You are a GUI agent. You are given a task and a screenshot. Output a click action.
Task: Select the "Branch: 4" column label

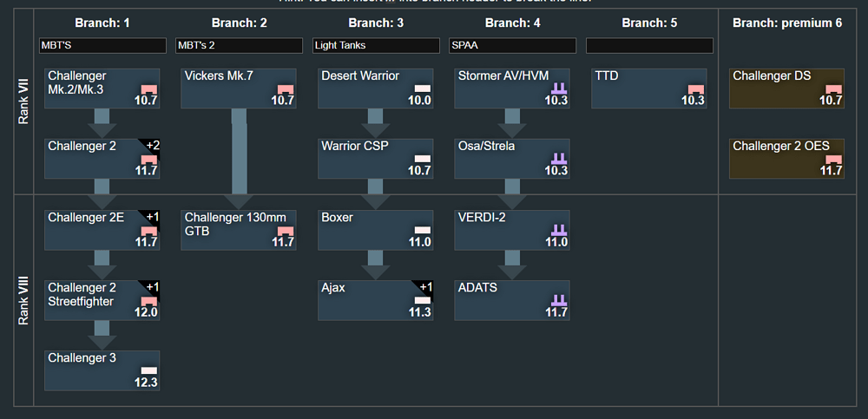[513, 23]
